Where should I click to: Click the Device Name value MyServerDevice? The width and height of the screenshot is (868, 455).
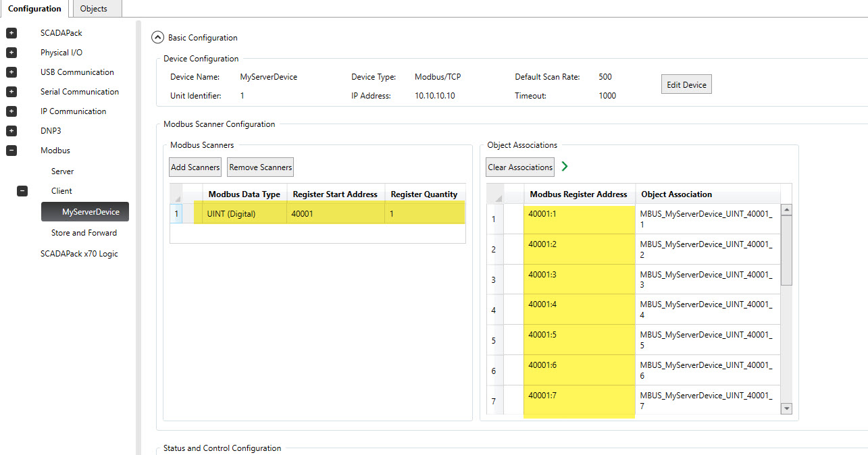click(x=269, y=77)
